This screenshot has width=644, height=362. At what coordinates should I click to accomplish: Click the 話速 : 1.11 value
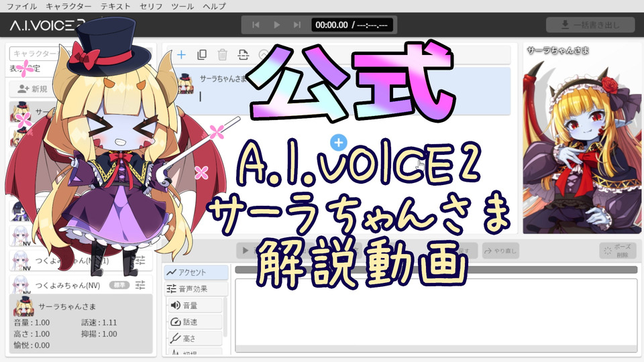tap(99, 322)
